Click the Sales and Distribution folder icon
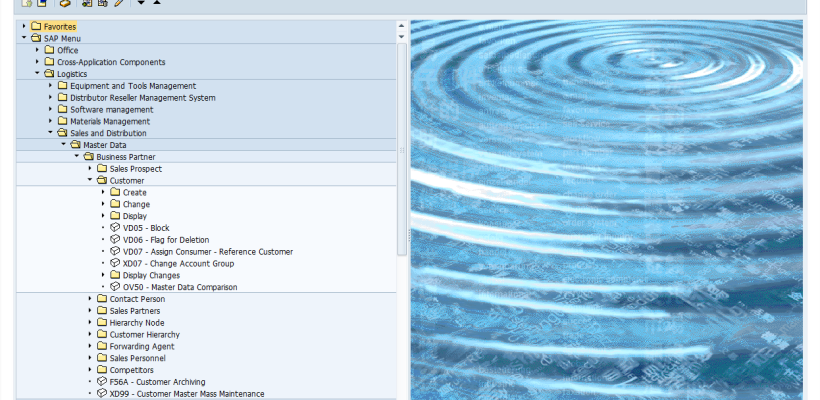This screenshot has height=400, width=820. [62, 133]
